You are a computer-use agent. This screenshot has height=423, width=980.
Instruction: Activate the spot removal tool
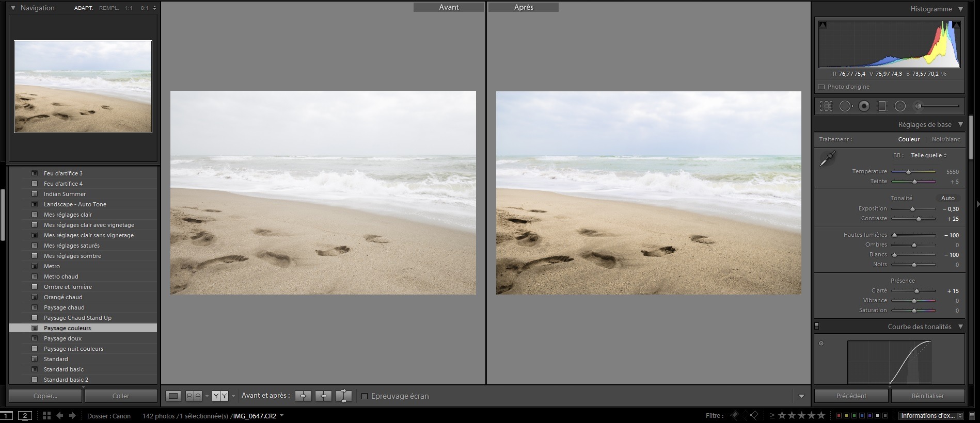(x=845, y=106)
